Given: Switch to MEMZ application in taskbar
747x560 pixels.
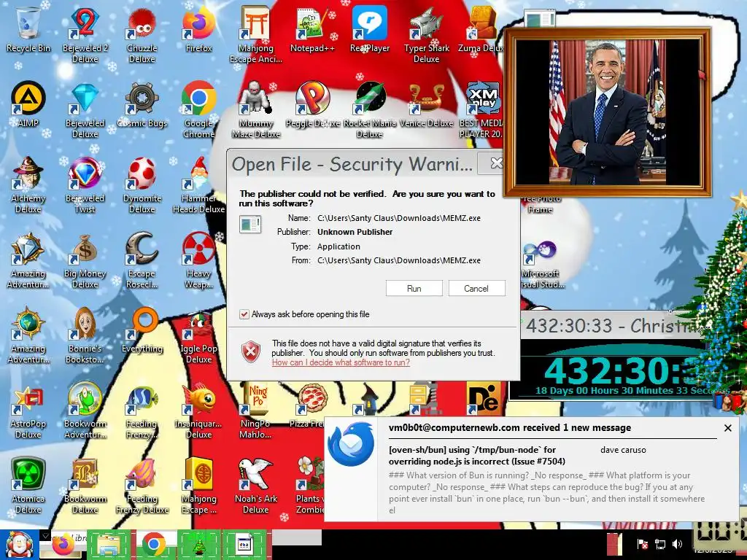Looking at the screenshot, I should point(244,545).
